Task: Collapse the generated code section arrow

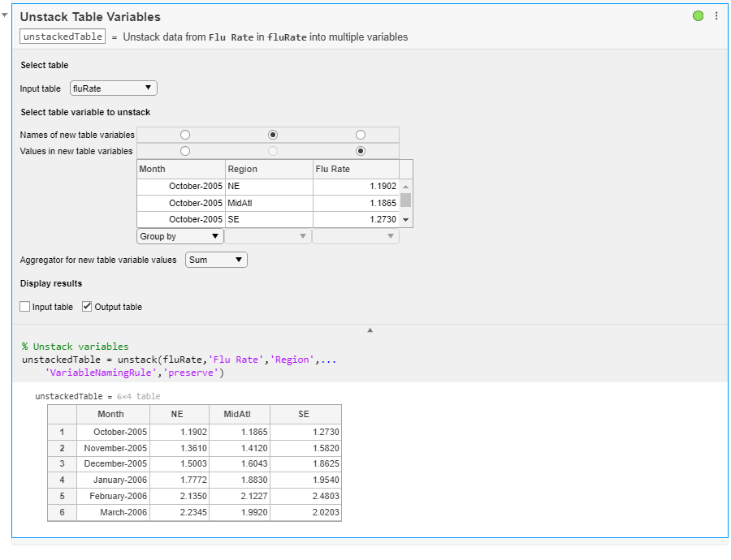Action: tap(370, 330)
